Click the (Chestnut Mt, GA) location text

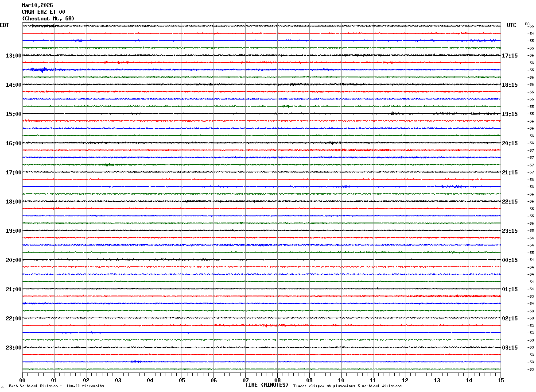(x=48, y=19)
